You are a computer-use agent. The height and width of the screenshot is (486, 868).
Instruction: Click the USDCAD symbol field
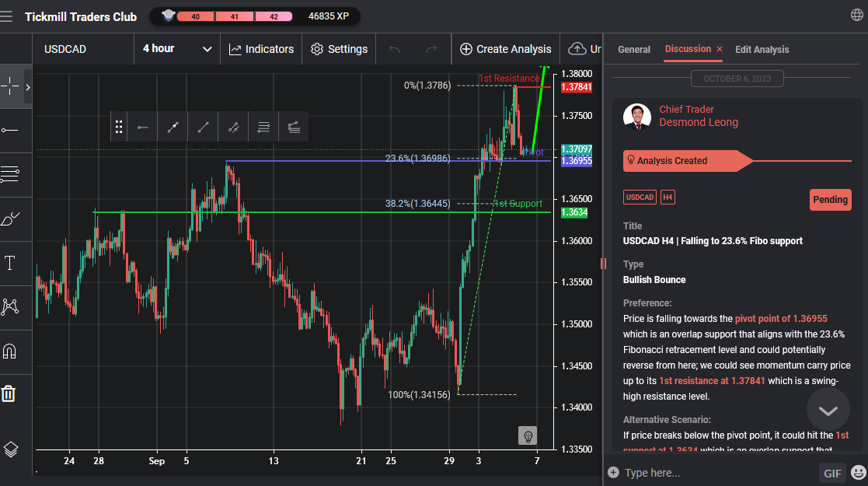(83, 49)
